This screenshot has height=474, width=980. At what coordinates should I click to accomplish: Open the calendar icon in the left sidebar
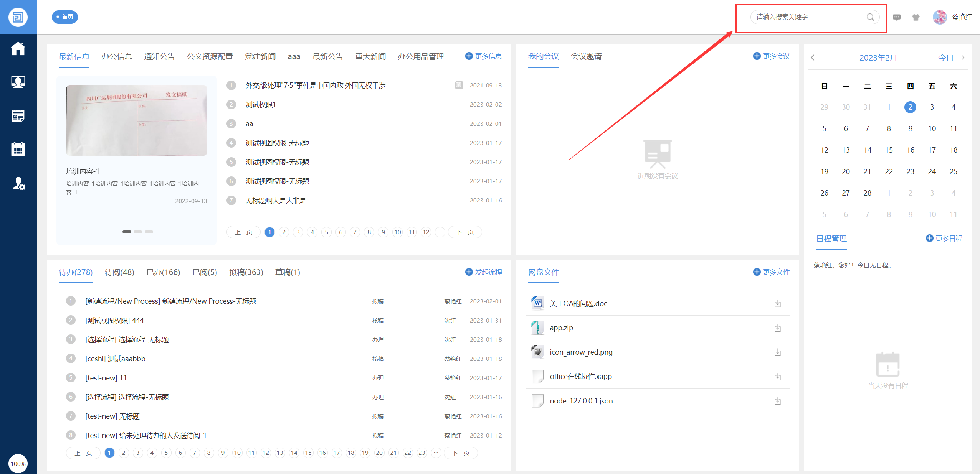[18, 149]
